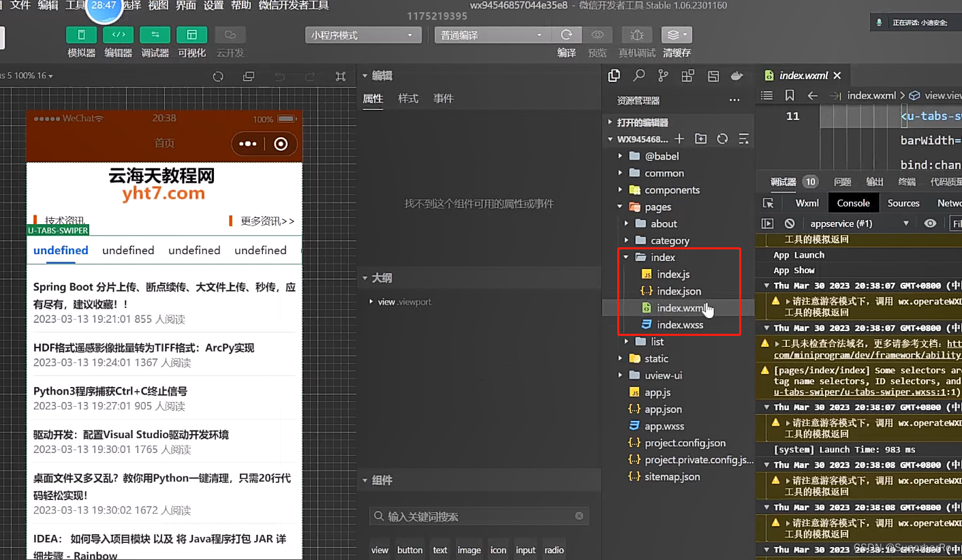Open the Explorer files icon
Image resolution: width=962 pixels, height=560 pixels.
pyautogui.click(x=614, y=76)
